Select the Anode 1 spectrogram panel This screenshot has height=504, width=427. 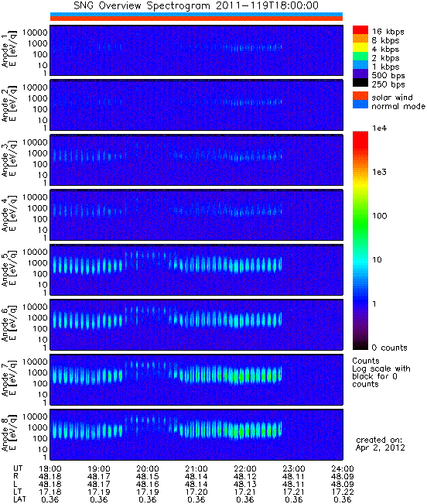(196, 50)
